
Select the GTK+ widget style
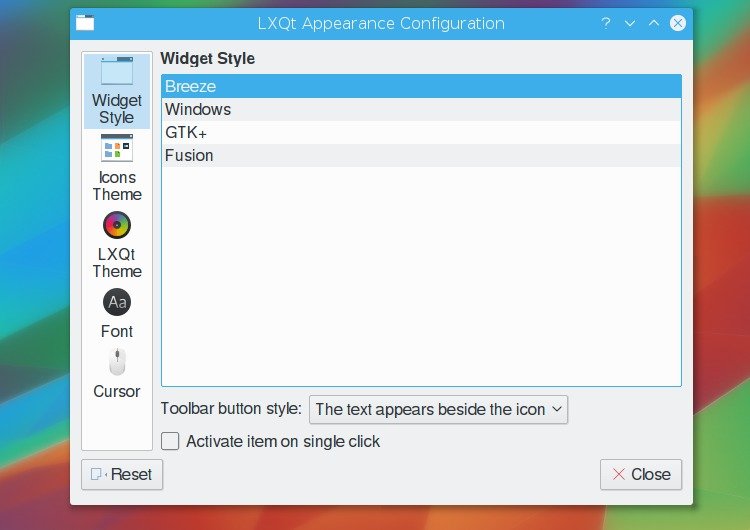[421, 132]
